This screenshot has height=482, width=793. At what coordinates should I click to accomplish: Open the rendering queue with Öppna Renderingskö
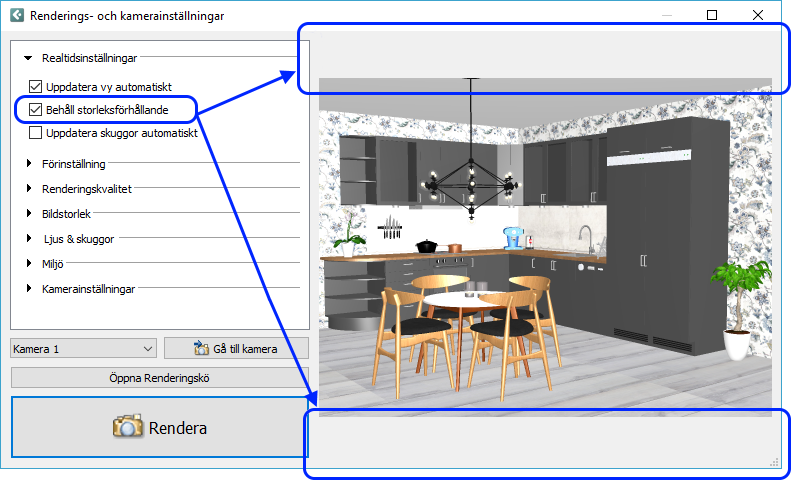159,378
